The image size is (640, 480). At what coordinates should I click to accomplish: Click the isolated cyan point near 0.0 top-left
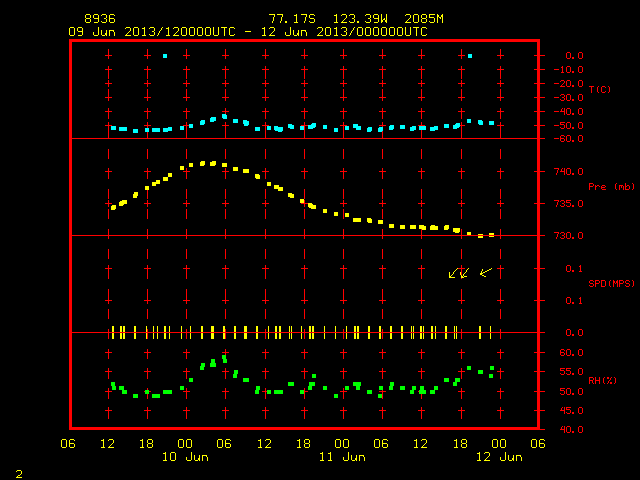pyautogui.click(x=165, y=56)
